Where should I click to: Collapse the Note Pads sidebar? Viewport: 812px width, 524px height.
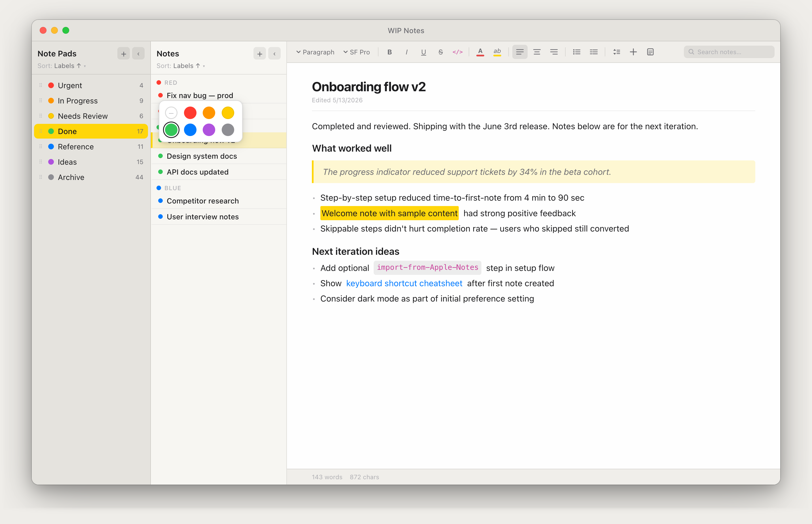[x=139, y=54]
